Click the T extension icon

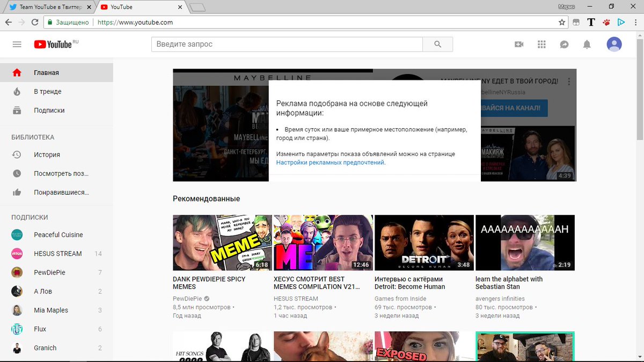pos(591,23)
